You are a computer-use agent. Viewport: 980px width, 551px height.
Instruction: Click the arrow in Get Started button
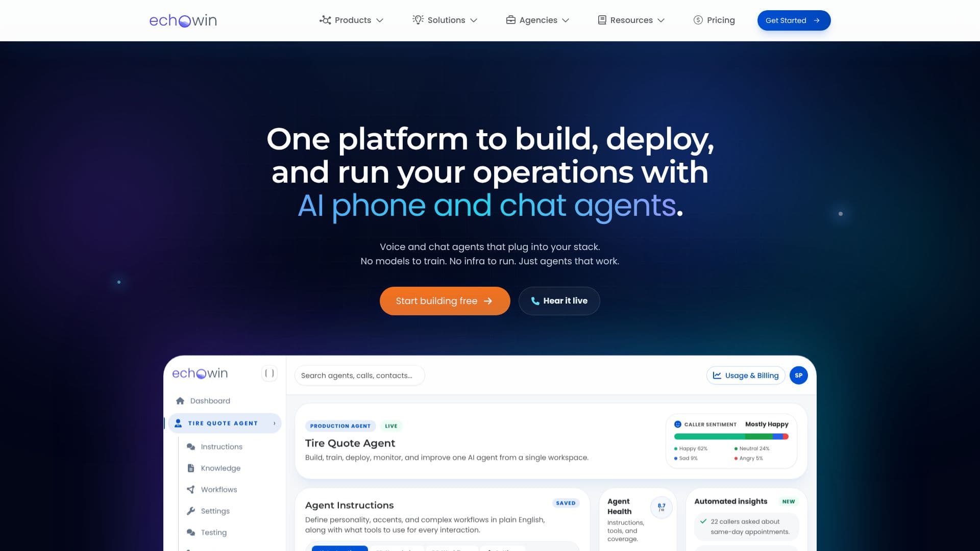pyautogui.click(x=817, y=20)
